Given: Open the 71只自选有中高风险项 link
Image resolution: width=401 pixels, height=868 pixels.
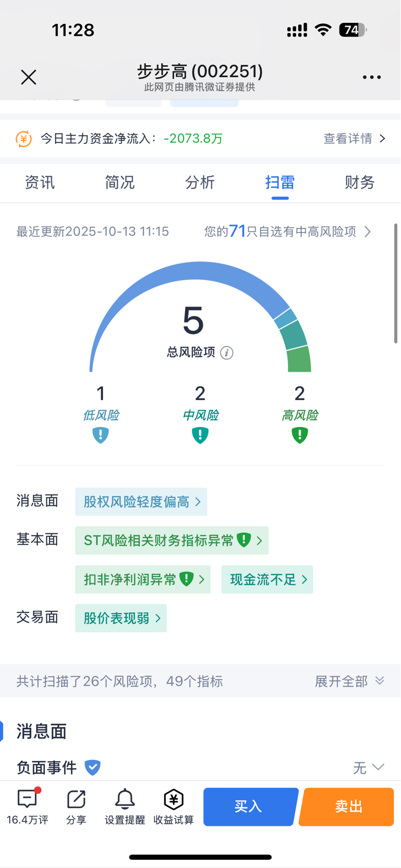Looking at the screenshot, I should (287, 231).
